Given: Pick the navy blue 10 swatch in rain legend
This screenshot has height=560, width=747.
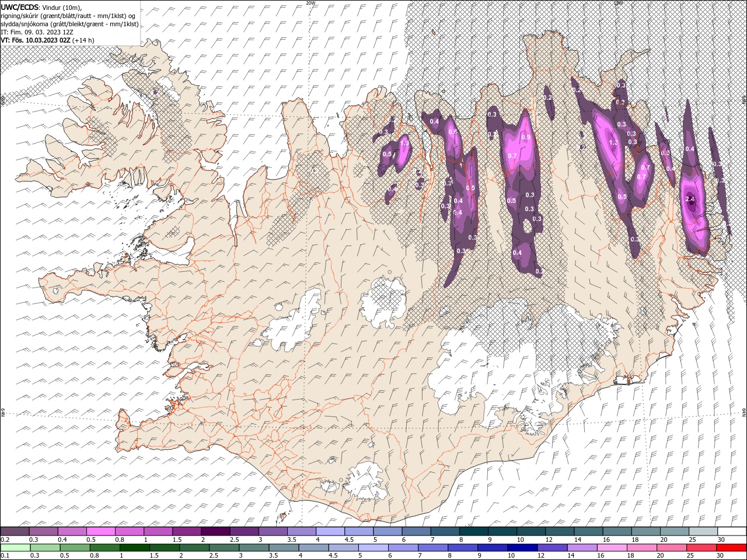Looking at the screenshot, I should click(522, 548).
